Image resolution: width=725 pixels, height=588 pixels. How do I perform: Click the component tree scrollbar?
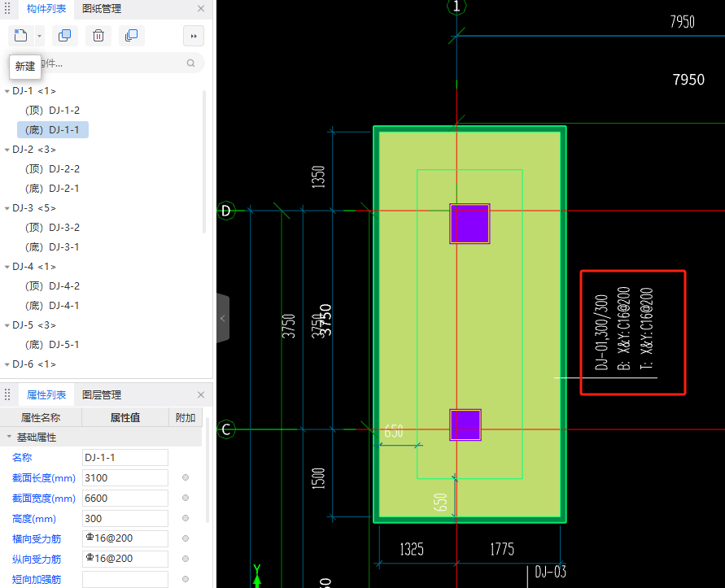[x=204, y=162]
